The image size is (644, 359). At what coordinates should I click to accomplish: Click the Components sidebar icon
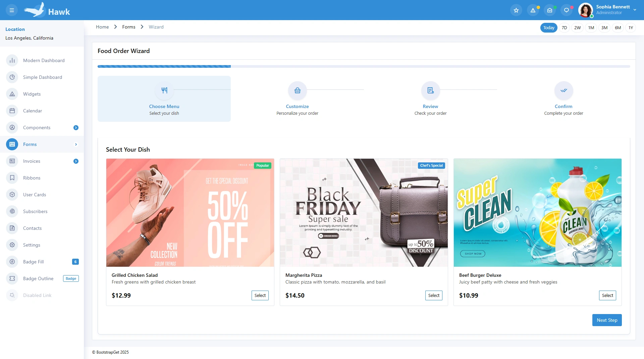pos(12,127)
